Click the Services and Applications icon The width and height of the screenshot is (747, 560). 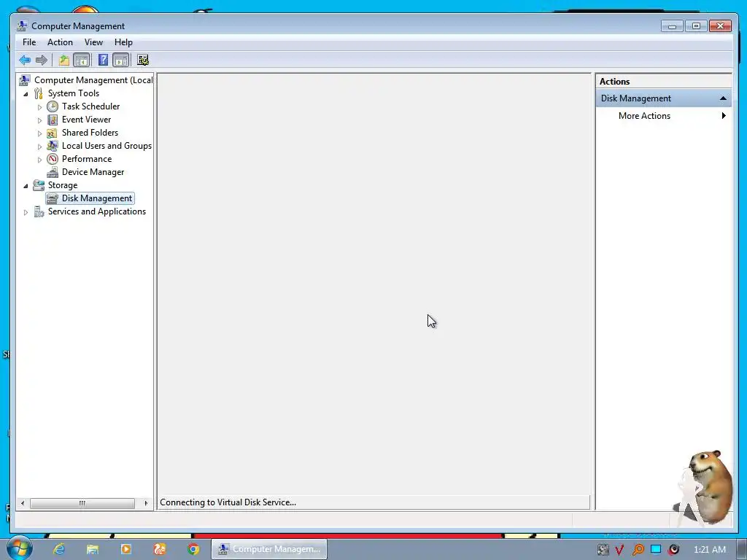tap(39, 211)
